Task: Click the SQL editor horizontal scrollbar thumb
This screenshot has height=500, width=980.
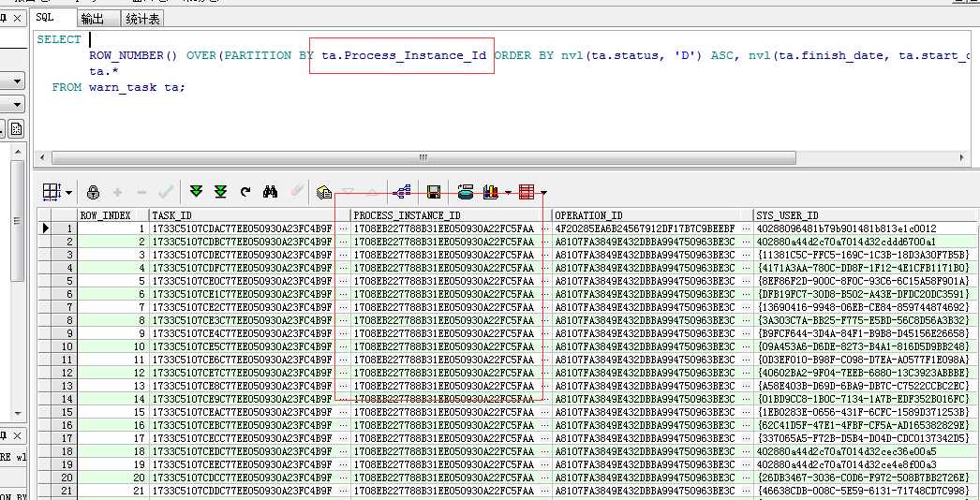Action: 423,157
